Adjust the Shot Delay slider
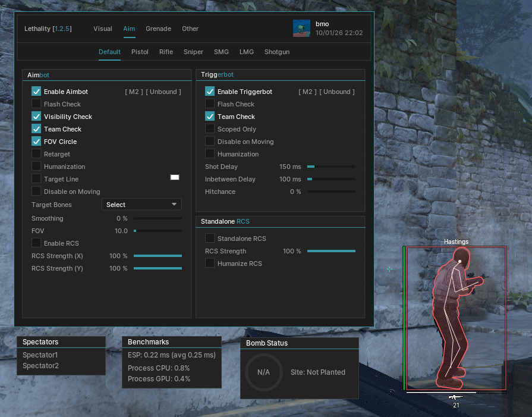The image size is (532, 417). click(x=331, y=167)
